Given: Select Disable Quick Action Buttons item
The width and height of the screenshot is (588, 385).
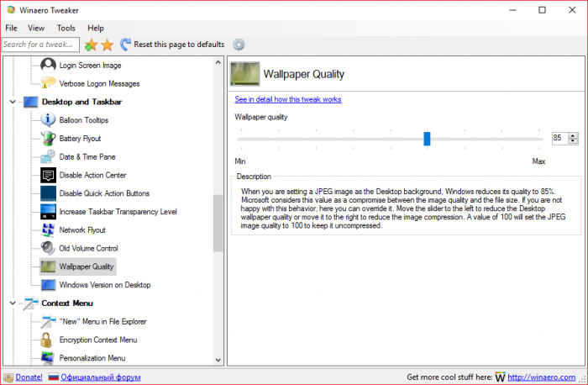Looking at the screenshot, I should pyautogui.click(x=104, y=193).
